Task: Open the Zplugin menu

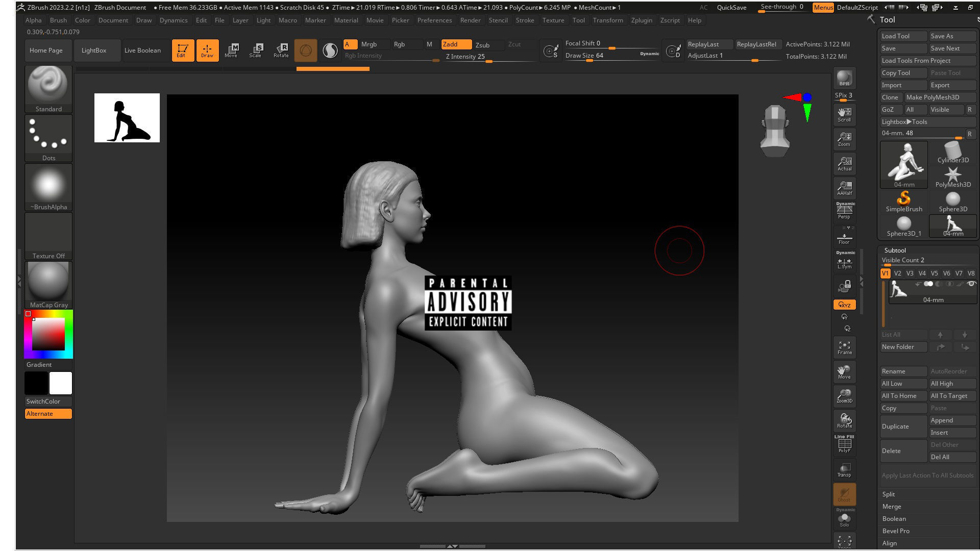Action: (x=642, y=20)
